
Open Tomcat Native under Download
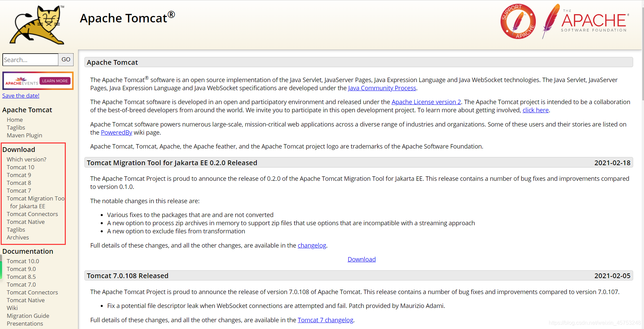tap(26, 222)
